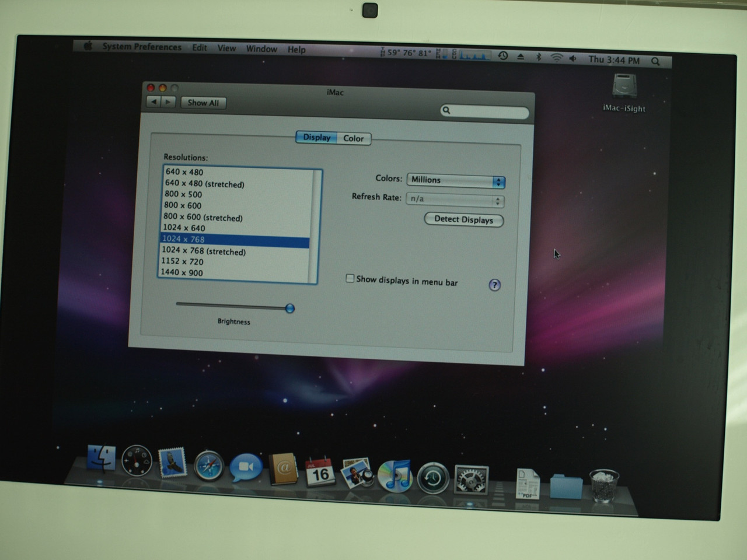Go forward with the right arrow button
Screen dimensions: 747x560
[x=168, y=102]
